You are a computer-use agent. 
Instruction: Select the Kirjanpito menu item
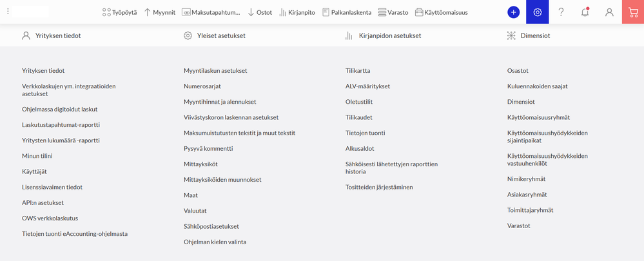tap(297, 12)
